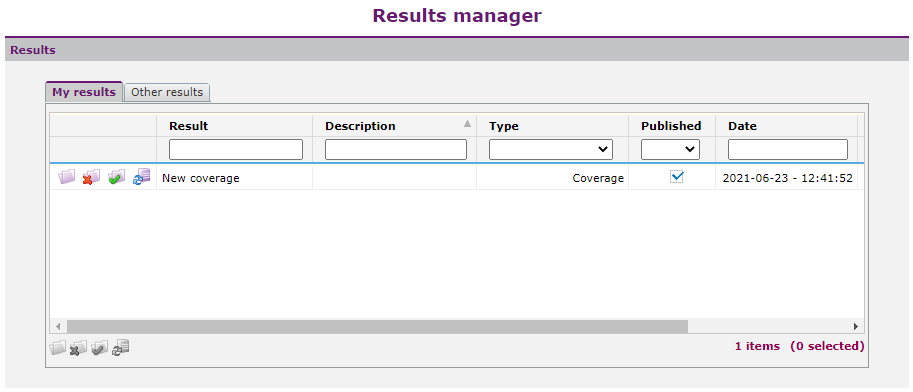Image resolution: width=913 pixels, height=392 pixels.
Task: Open the Type filter dropdown
Action: (x=551, y=149)
